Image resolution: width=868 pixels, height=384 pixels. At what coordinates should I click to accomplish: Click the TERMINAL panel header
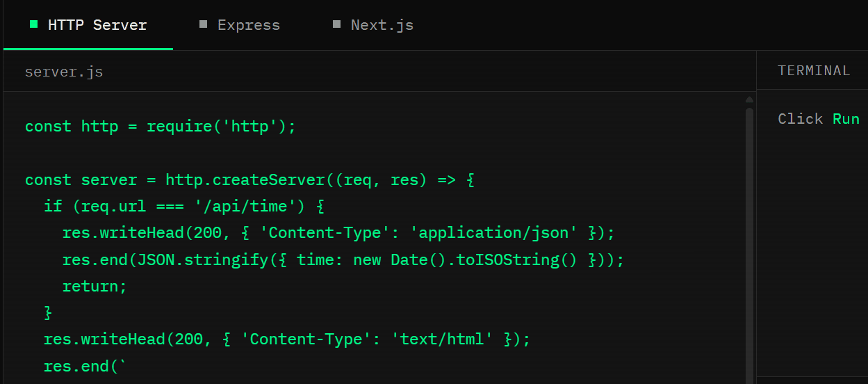click(x=813, y=70)
